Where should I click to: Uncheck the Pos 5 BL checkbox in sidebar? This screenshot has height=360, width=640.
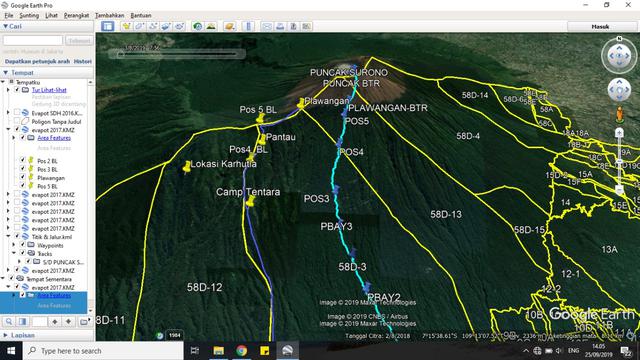coord(22,186)
